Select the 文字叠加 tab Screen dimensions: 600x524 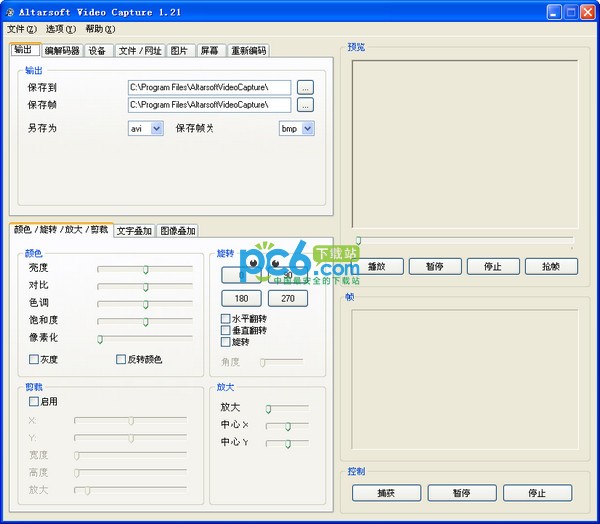(134, 231)
